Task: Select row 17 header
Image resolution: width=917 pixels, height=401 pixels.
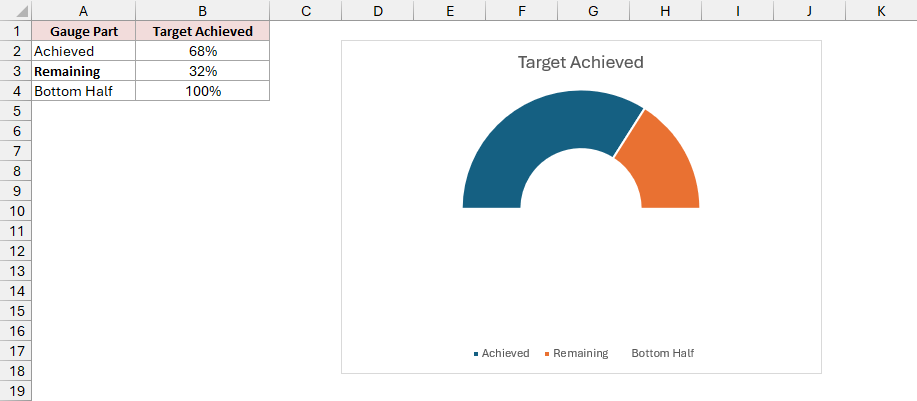Action: click(16, 351)
